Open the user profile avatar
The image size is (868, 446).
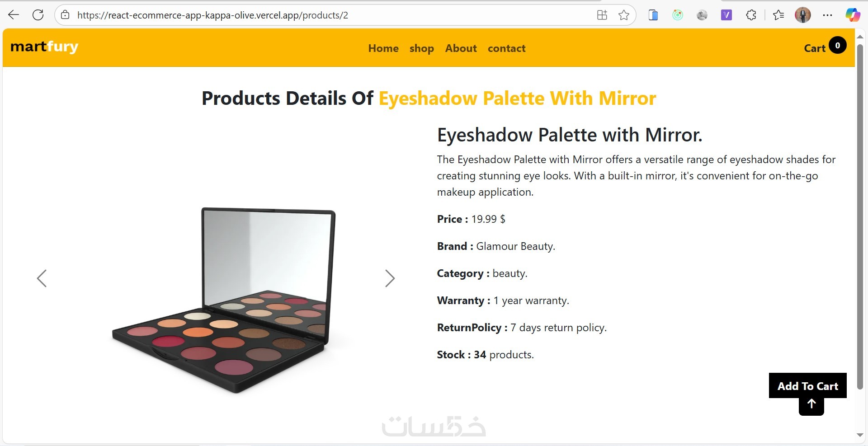tap(802, 15)
